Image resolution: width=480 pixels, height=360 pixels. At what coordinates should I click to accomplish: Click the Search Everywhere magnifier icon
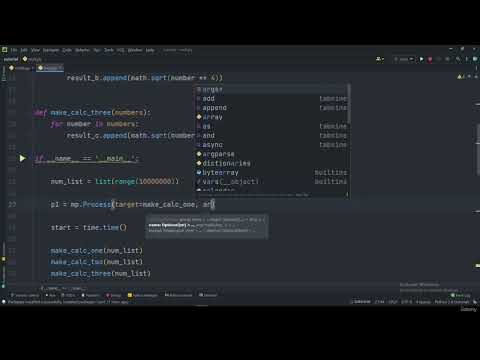tap(458, 59)
